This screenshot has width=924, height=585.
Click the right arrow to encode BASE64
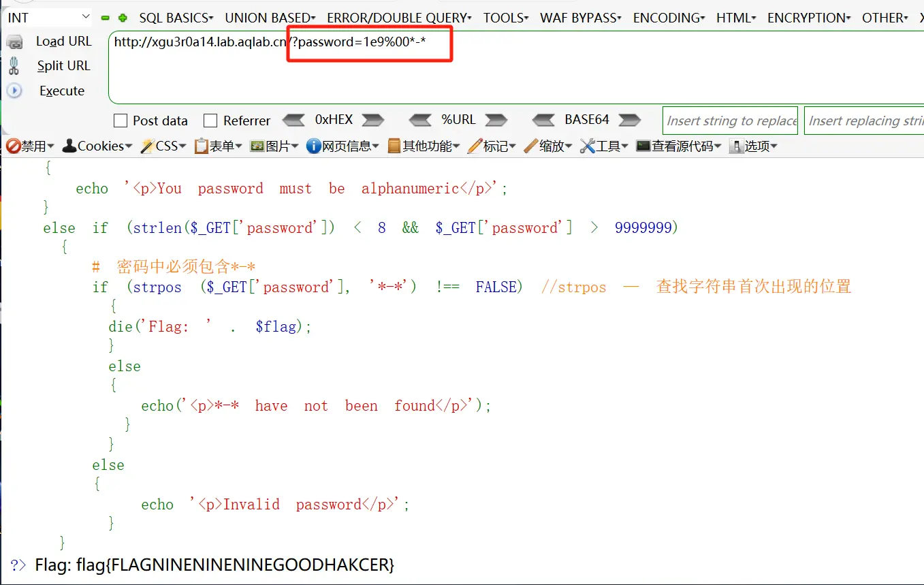[x=629, y=121]
